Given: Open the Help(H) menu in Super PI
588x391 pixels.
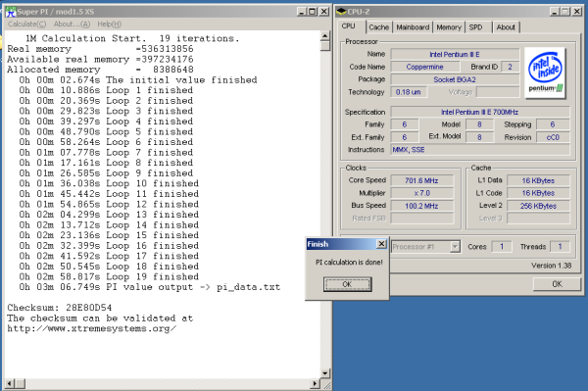Looking at the screenshot, I should click(x=109, y=24).
